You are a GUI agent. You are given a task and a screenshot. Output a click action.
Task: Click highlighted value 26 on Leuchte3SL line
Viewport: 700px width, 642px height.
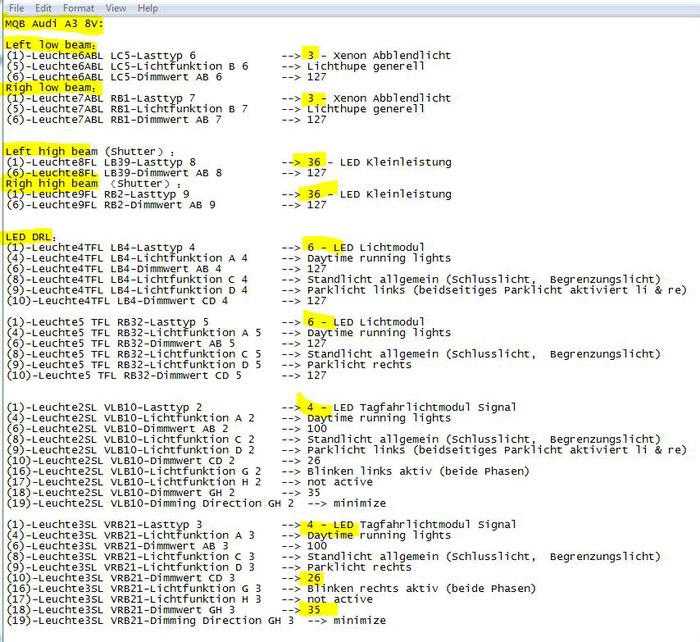tap(312, 578)
